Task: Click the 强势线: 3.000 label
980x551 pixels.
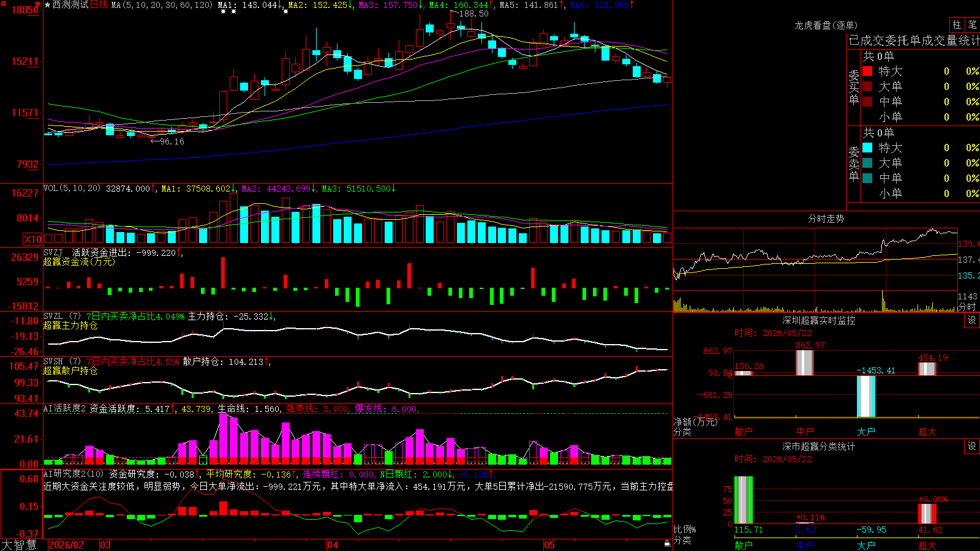Action: click(317, 408)
